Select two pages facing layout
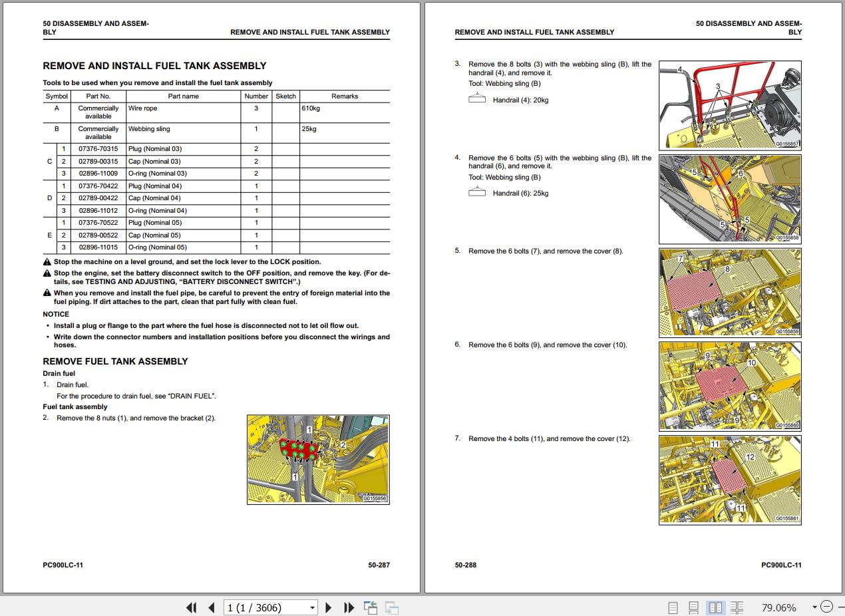 tap(715, 607)
